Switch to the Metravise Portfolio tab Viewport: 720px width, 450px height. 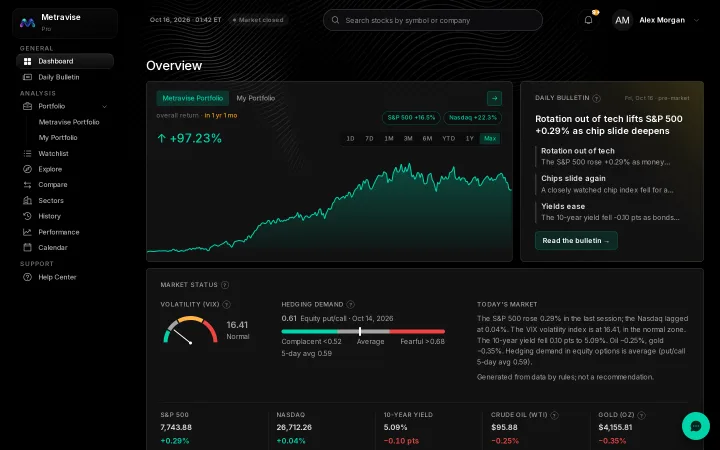pyautogui.click(x=192, y=98)
